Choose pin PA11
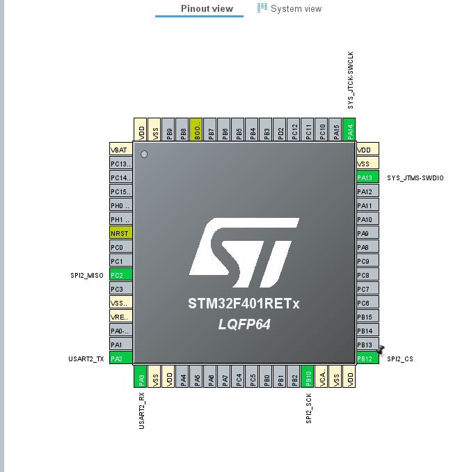 [367, 205]
